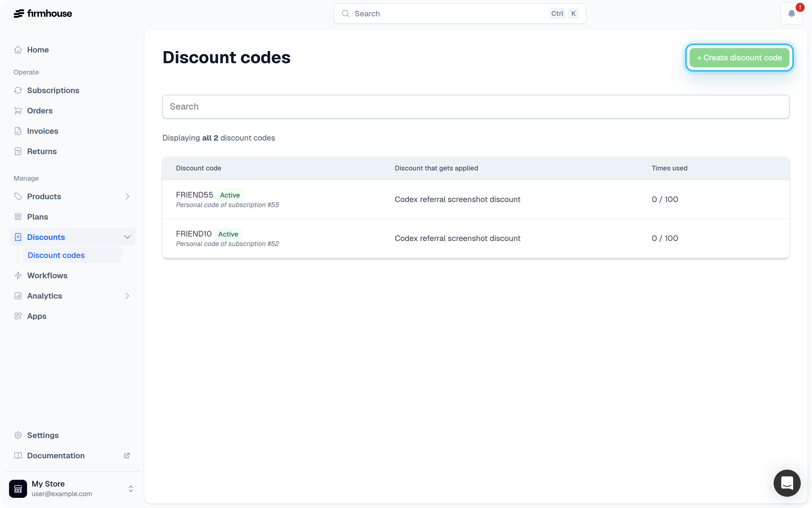Viewport: 812px width, 508px height.
Task: Click the Returns document icon
Action: click(x=18, y=151)
